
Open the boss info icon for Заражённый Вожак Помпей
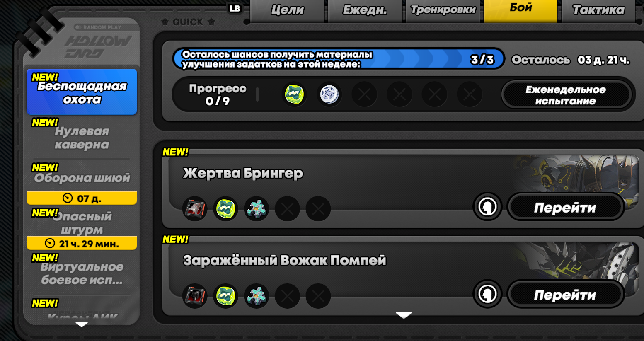[x=487, y=294]
